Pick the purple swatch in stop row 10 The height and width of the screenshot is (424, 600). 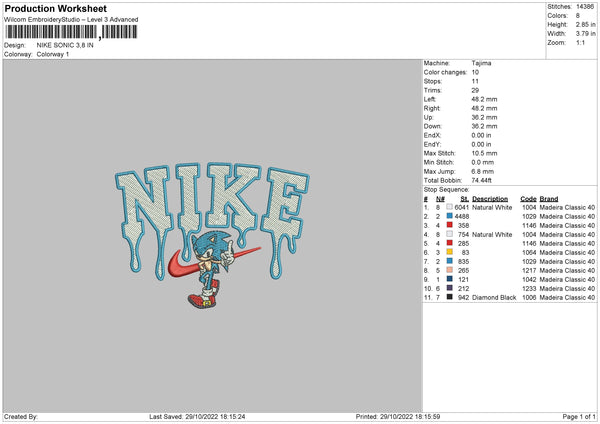pos(449,288)
